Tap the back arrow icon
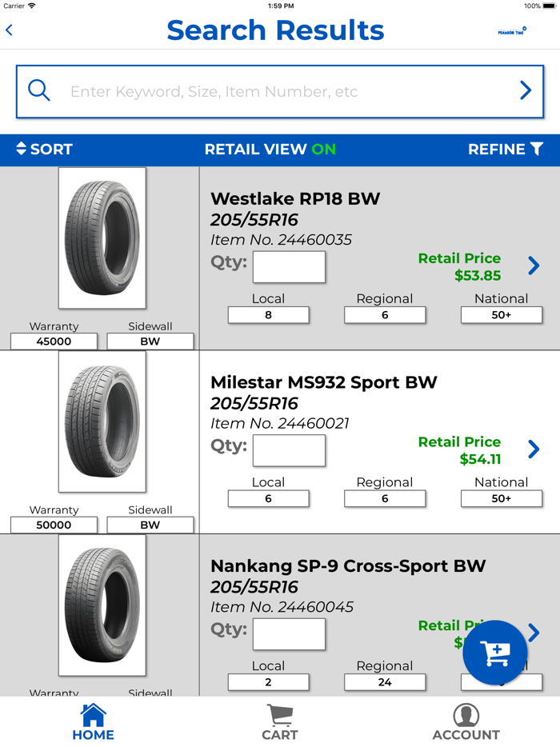Screen dimensions: 560x747 coord(10,30)
